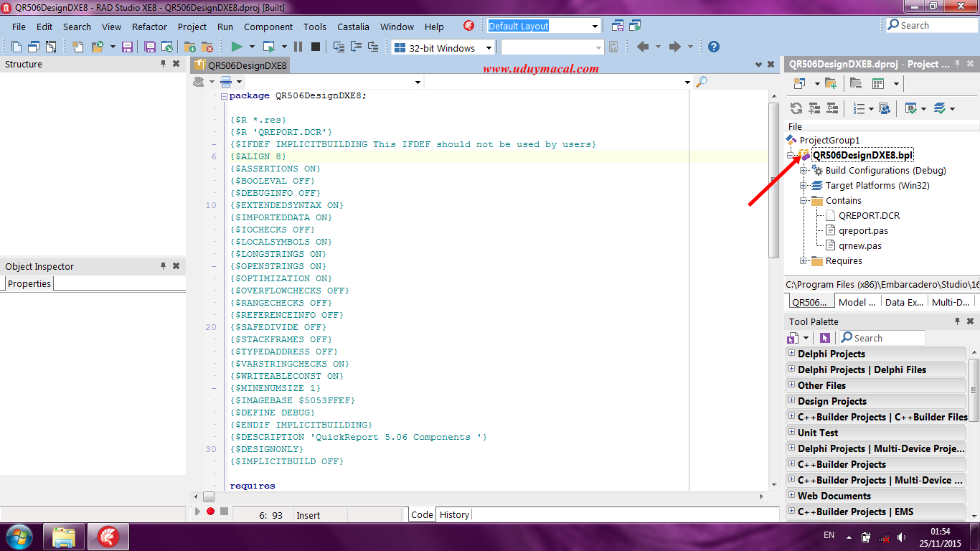Select the Data Explorer tab
980x551 pixels.
[904, 302]
